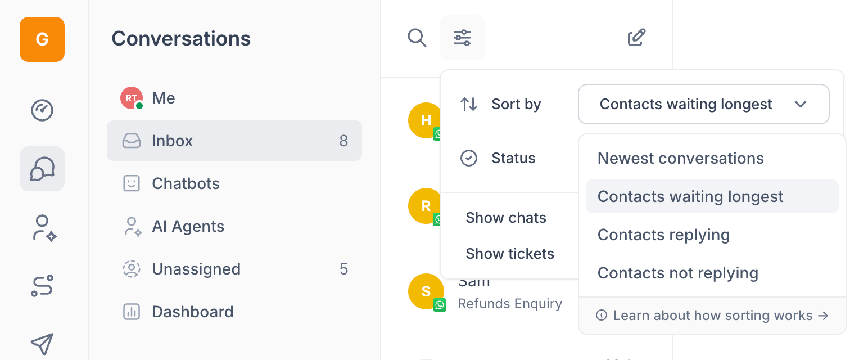Select Show tickets in filter menu

pos(510,254)
